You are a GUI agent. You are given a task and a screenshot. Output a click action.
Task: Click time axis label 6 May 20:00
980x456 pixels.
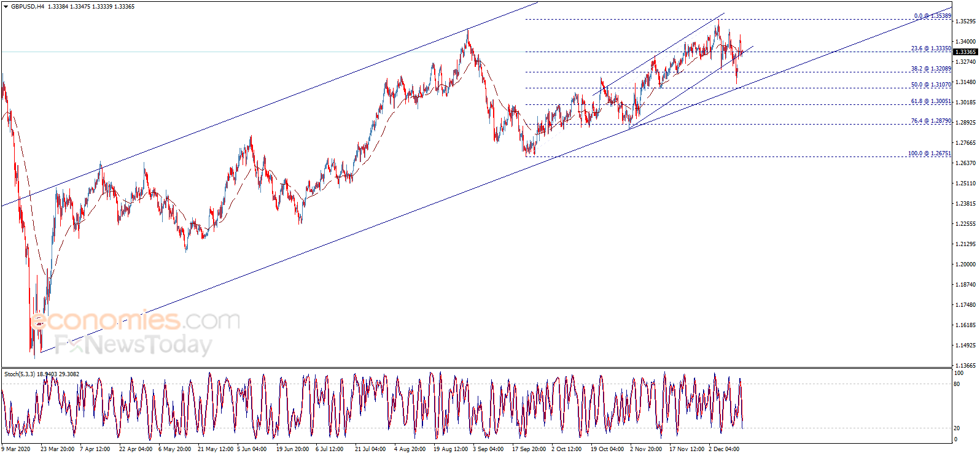pos(174,449)
